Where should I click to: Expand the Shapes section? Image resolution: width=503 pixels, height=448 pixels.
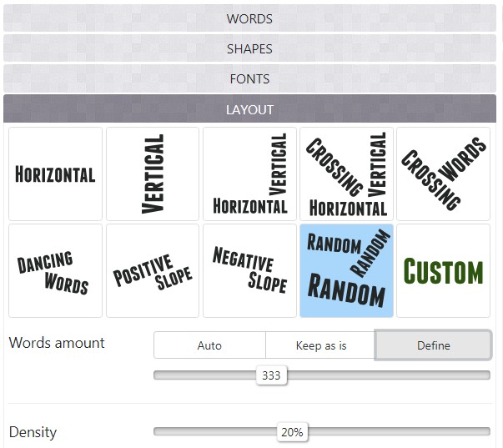pyautogui.click(x=249, y=48)
